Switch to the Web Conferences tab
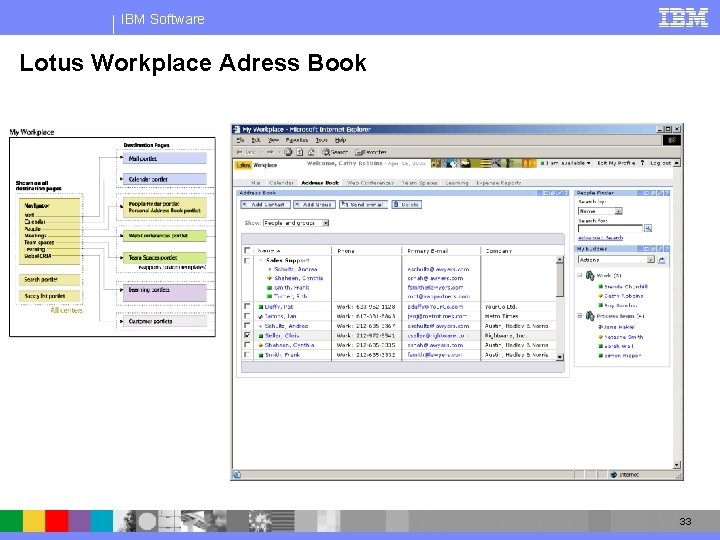The width and height of the screenshot is (720, 540). click(370, 183)
